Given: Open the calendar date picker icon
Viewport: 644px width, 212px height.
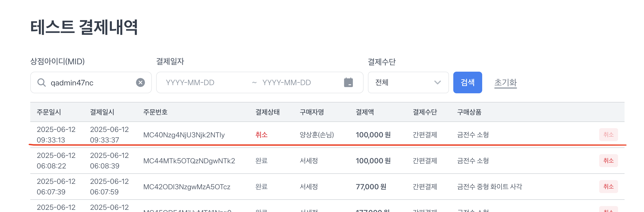Looking at the screenshot, I should [x=348, y=82].
